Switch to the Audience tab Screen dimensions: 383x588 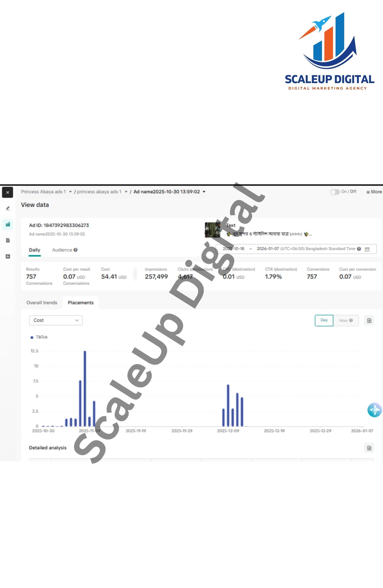[x=62, y=250]
